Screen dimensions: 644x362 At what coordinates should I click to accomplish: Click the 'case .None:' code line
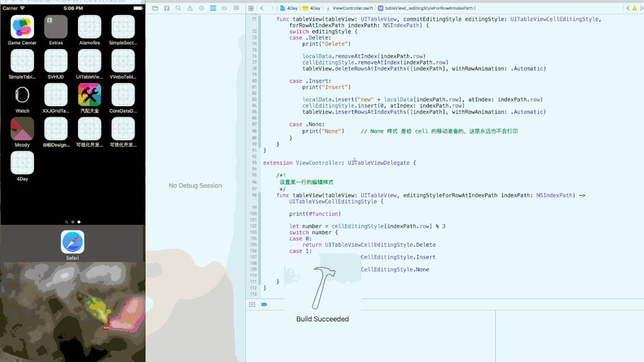pos(307,124)
